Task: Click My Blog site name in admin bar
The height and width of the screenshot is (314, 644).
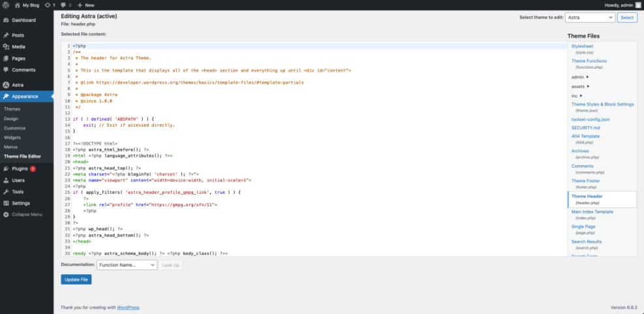Action: 31,5
